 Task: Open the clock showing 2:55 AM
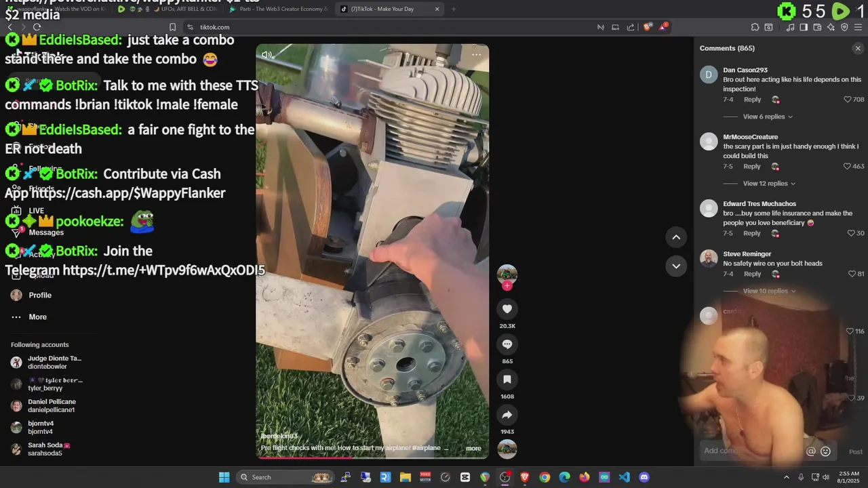(848, 477)
